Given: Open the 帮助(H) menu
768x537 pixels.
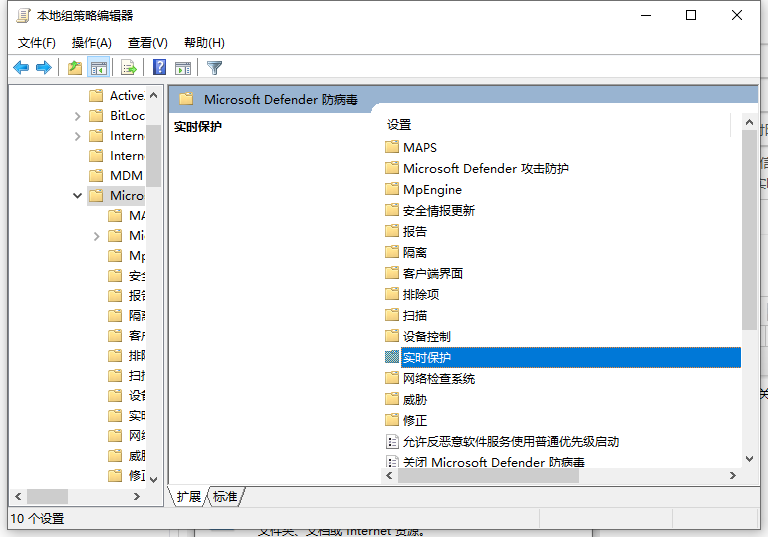Looking at the screenshot, I should 204,43.
